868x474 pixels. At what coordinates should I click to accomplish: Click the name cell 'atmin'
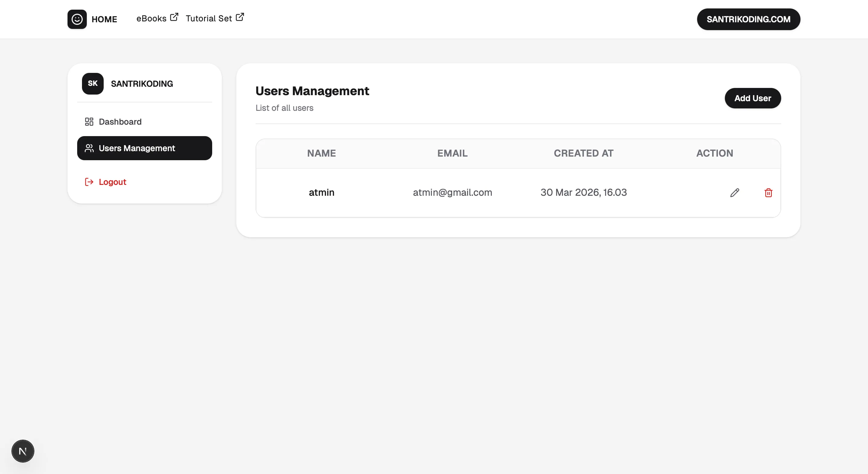(x=322, y=192)
